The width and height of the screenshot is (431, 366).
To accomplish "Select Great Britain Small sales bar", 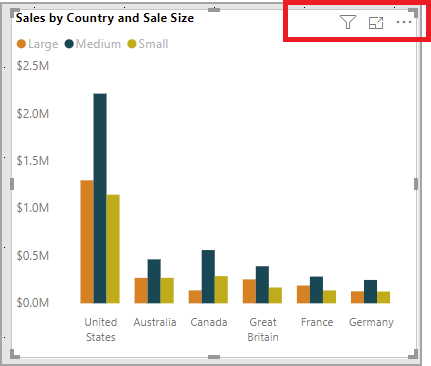I will coord(275,295).
